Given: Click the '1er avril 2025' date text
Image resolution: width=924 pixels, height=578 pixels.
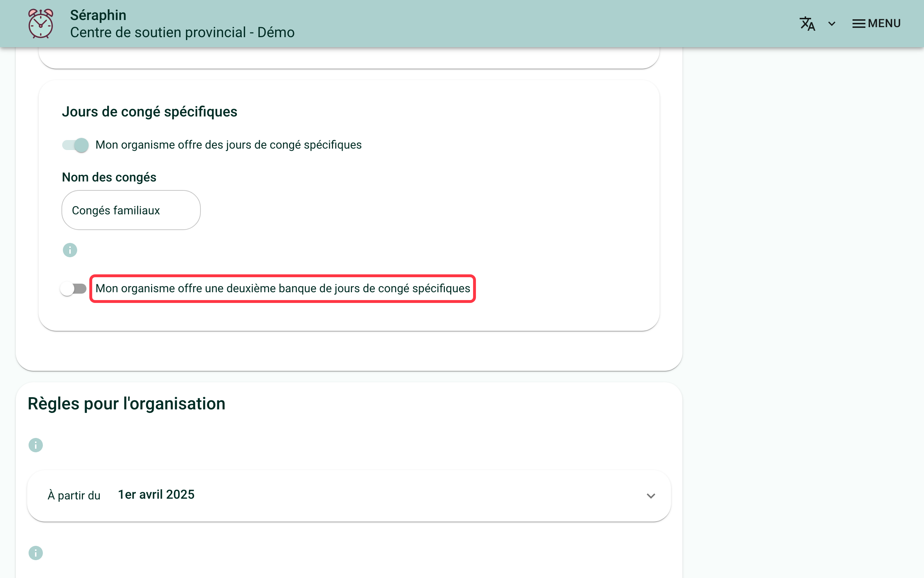Looking at the screenshot, I should click(157, 495).
